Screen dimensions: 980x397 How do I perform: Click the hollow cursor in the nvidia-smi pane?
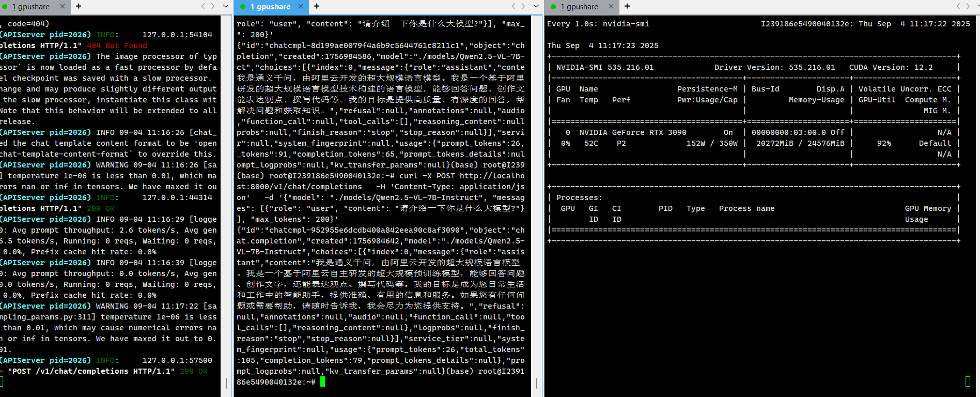[x=968, y=381]
